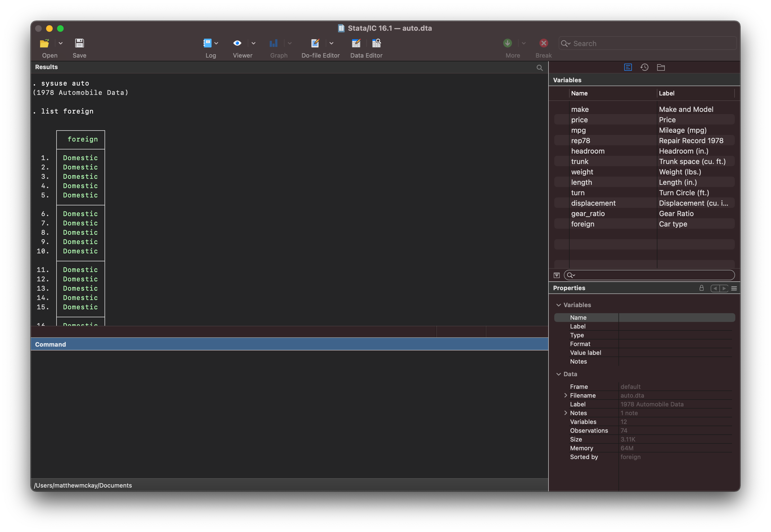Click the search icon in Results panel
The height and width of the screenshot is (532, 771).
click(540, 67)
